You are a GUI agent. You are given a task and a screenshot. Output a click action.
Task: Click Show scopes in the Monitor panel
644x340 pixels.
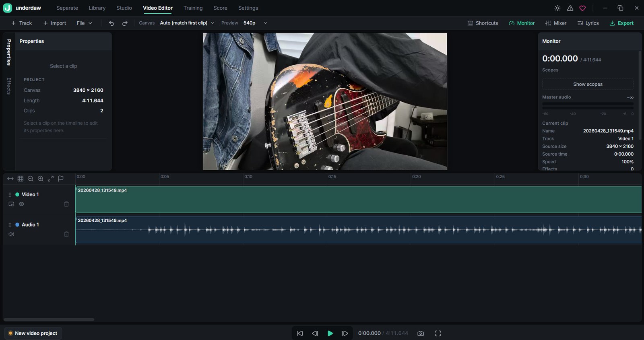tap(588, 84)
